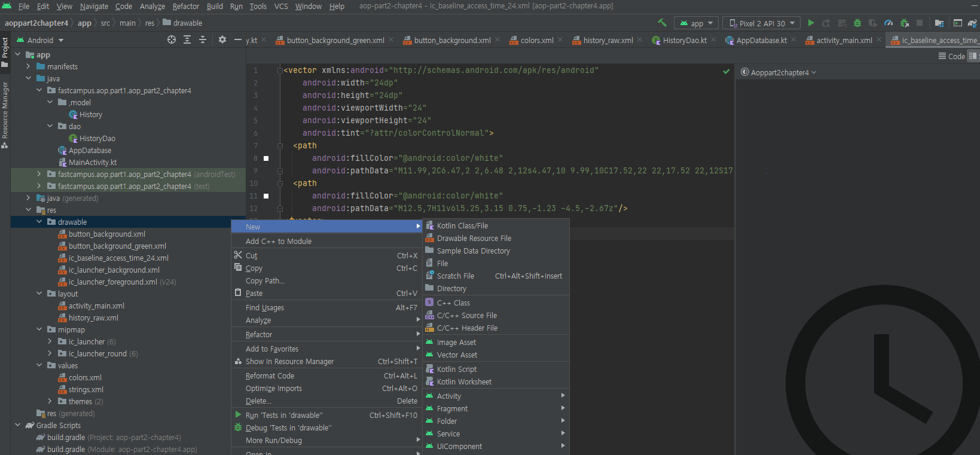Click white color gutter swatch on line 8
The height and width of the screenshot is (455, 980).
point(266,158)
